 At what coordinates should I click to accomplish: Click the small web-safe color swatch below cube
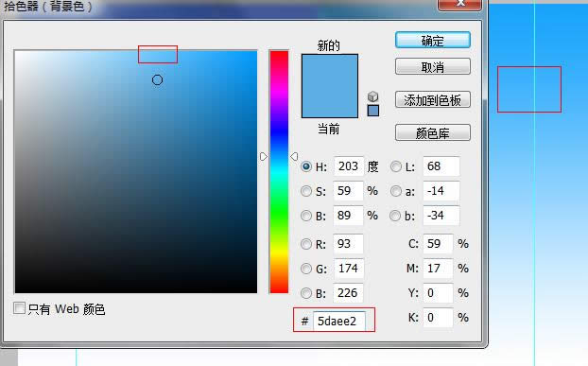373,111
